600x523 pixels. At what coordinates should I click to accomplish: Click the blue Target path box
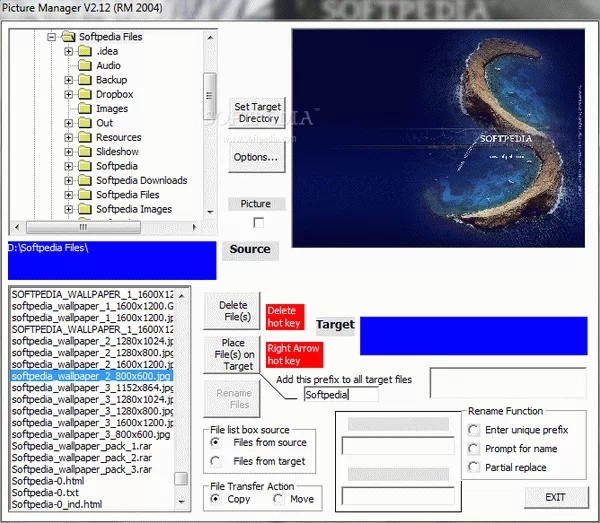[x=474, y=336]
